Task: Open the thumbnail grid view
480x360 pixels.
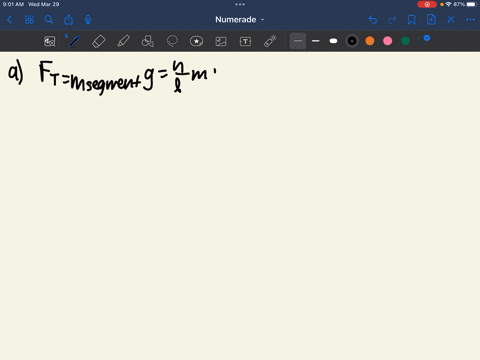Action: [x=29, y=20]
